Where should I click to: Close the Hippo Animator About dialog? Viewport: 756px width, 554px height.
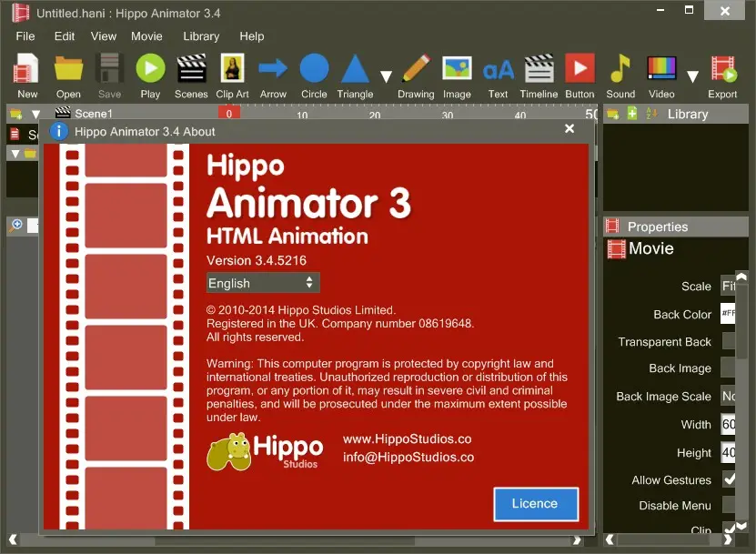(x=570, y=129)
